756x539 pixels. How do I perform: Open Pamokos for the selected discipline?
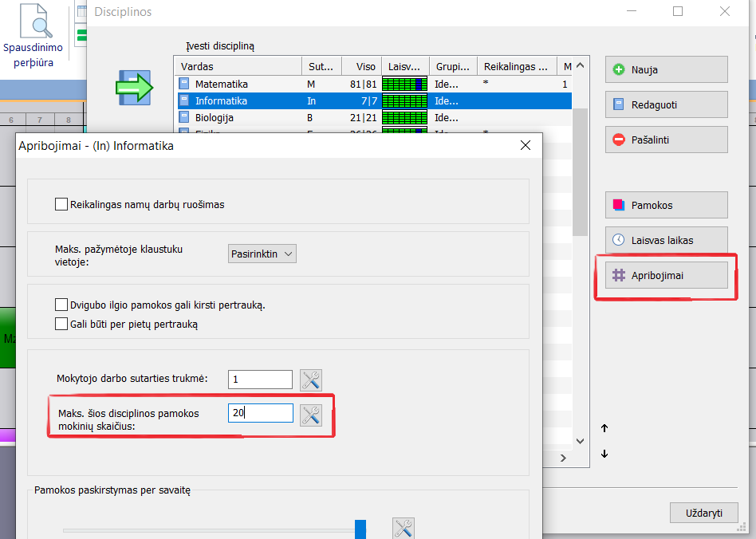tap(667, 205)
